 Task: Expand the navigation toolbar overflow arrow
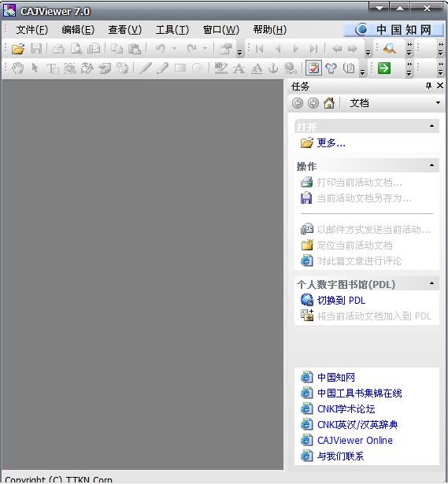coord(368,53)
